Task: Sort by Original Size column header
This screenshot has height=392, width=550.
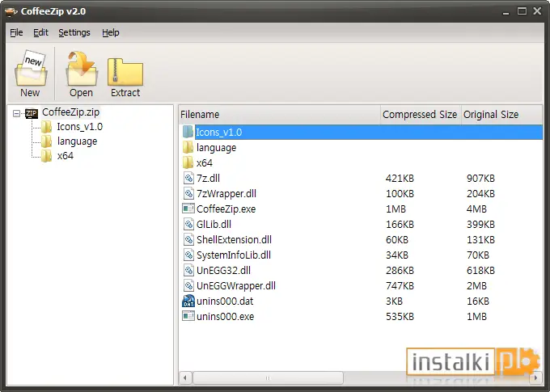Action: [x=501, y=115]
